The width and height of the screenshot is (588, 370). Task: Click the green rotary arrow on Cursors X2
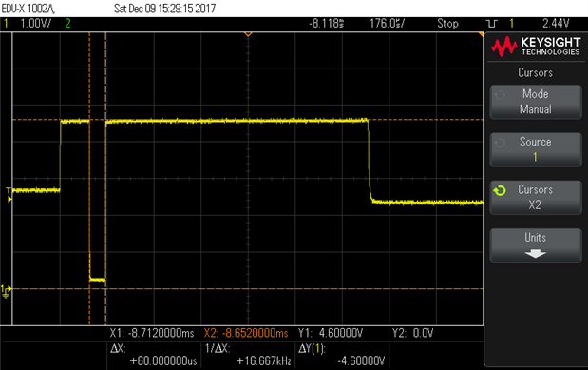(x=500, y=190)
